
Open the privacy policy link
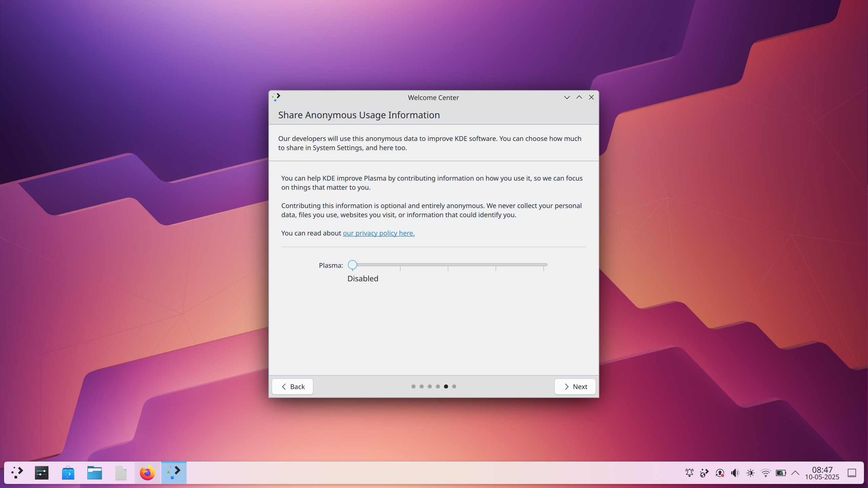pos(379,233)
